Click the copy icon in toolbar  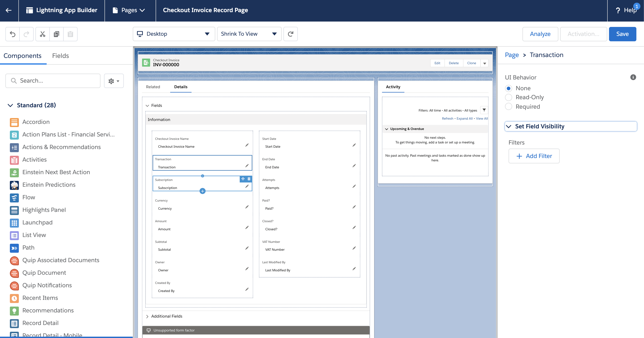click(x=57, y=34)
